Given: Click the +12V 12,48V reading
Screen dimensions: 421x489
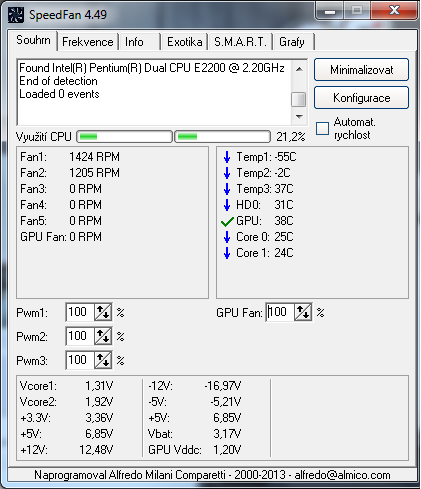Looking at the screenshot, I should [x=66, y=450].
